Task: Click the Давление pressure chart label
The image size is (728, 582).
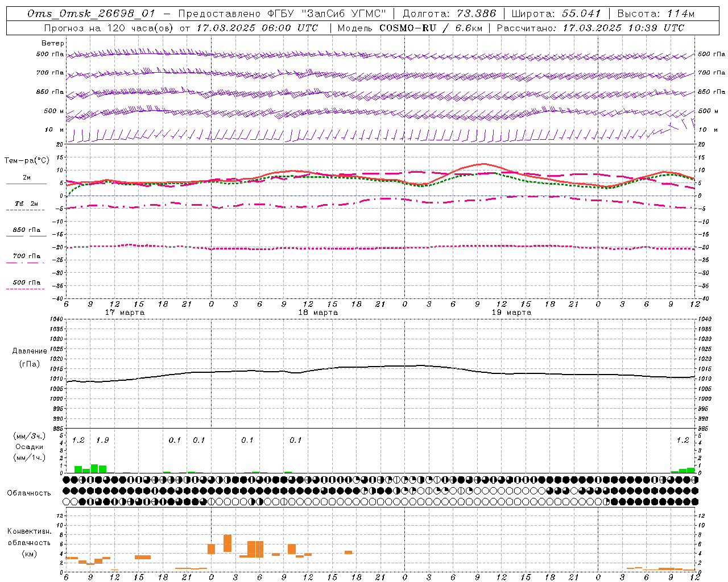Action: pyautogui.click(x=30, y=351)
